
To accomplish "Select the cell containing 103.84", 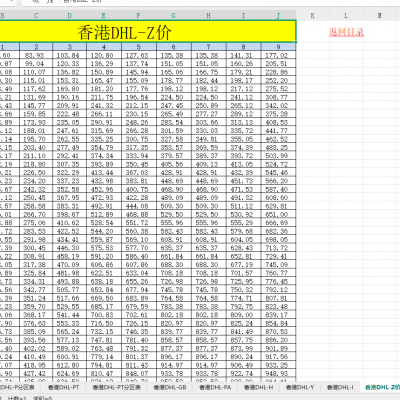I will pos(70,55).
